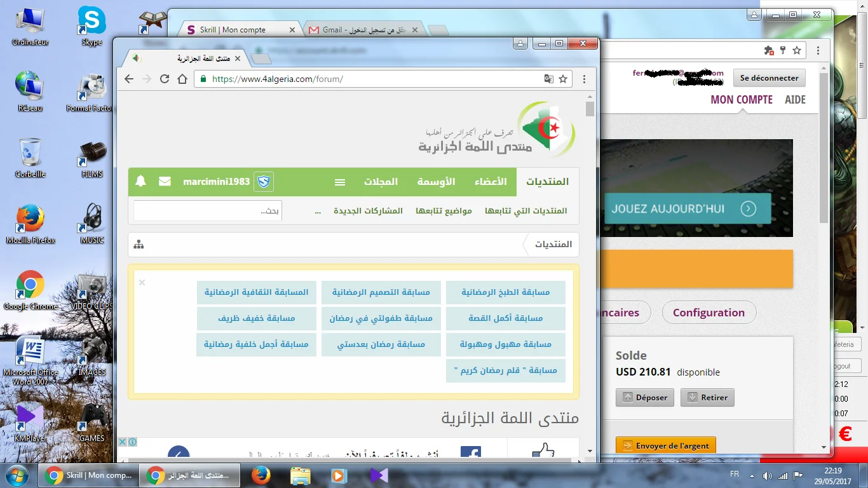Open the notifications bell icon
The image size is (868, 488).
coord(140,182)
